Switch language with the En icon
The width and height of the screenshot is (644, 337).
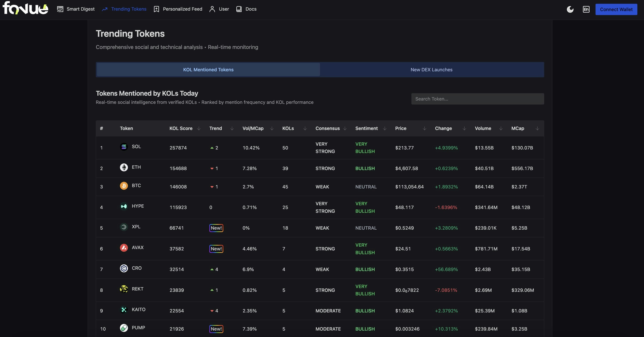(586, 10)
